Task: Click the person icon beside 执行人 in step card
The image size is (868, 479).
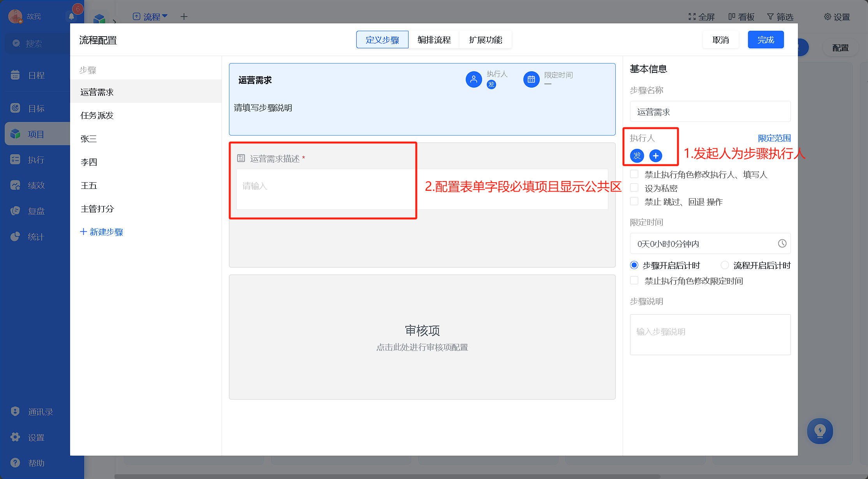Action: (x=474, y=79)
